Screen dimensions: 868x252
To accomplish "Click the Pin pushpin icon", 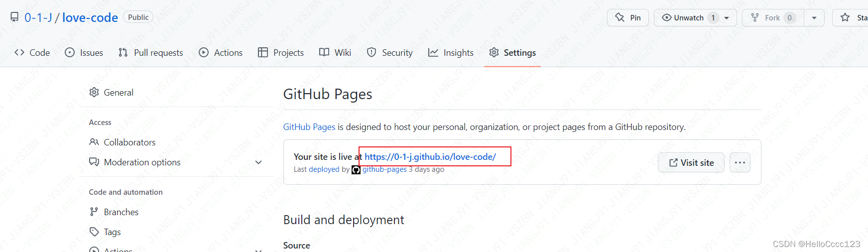I will [620, 17].
